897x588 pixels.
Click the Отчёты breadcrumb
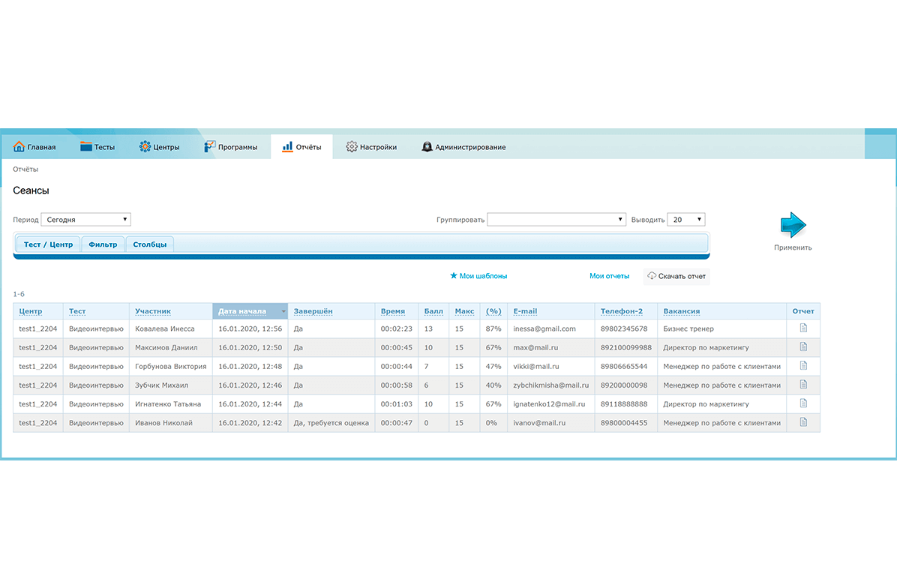pos(25,169)
